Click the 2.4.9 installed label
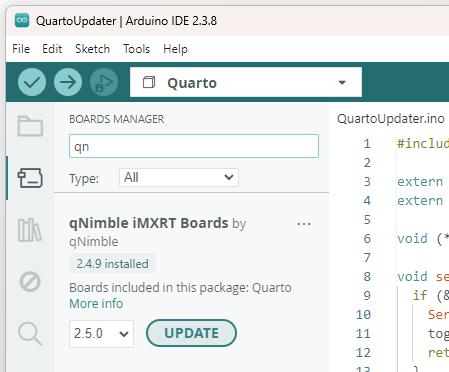The width and height of the screenshot is (449, 372). (112, 264)
